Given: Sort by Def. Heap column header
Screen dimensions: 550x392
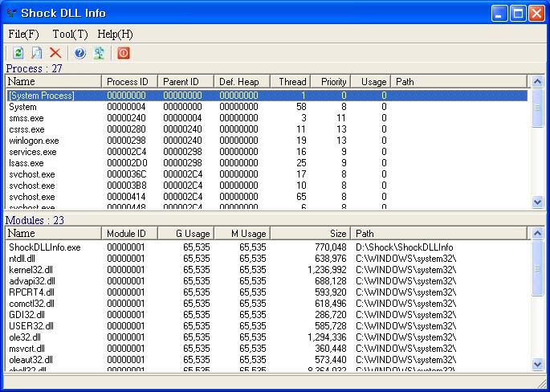Looking at the screenshot, I should (242, 81).
